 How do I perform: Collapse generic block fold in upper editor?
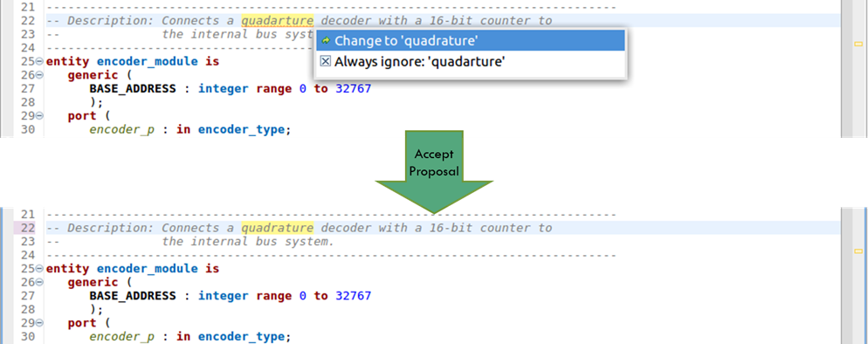point(39,75)
